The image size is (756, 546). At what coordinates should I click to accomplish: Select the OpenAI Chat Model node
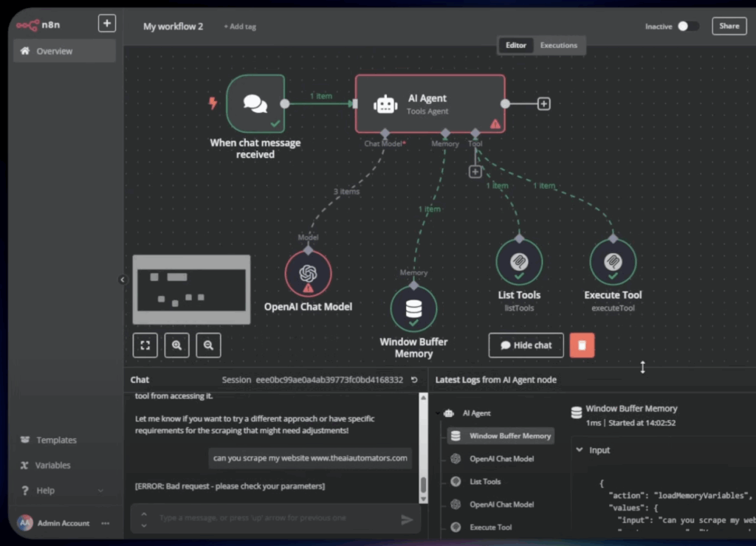click(x=308, y=274)
